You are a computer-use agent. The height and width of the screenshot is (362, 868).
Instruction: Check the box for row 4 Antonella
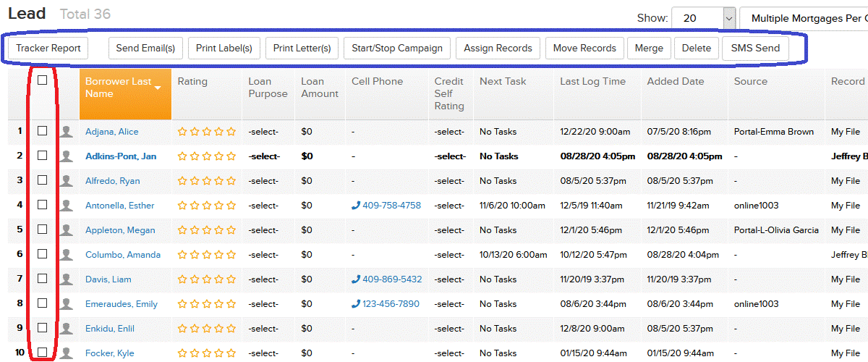pos(43,205)
